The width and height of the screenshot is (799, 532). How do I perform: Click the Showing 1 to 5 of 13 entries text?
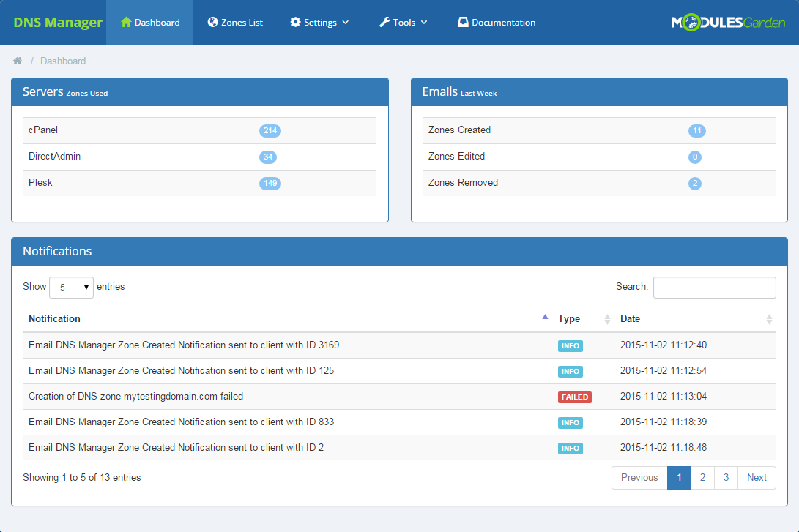point(81,478)
